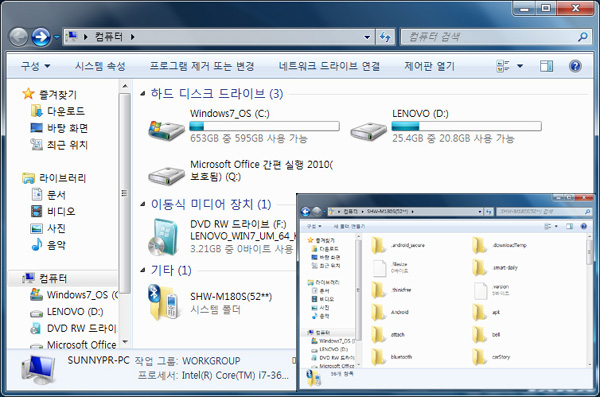Collapse 기타 group
This screenshot has width=600, height=397.
[143, 270]
